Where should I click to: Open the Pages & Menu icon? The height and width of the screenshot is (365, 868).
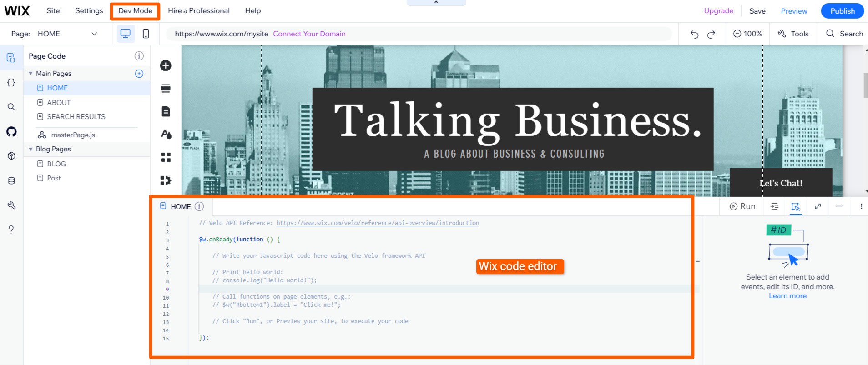point(166,111)
